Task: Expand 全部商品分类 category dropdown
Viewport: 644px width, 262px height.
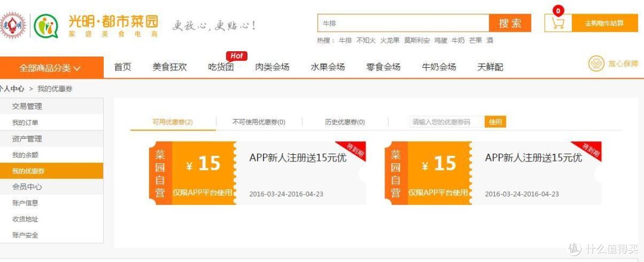Action: coord(52,68)
